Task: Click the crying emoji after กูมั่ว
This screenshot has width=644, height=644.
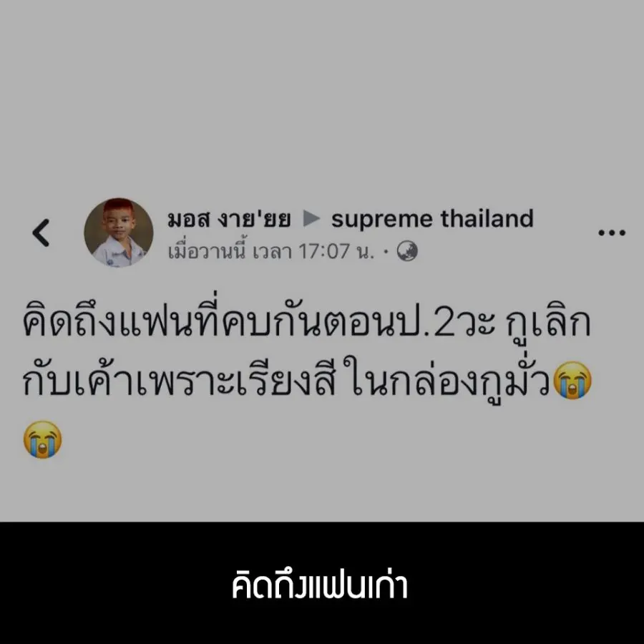Action: (x=572, y=381)
